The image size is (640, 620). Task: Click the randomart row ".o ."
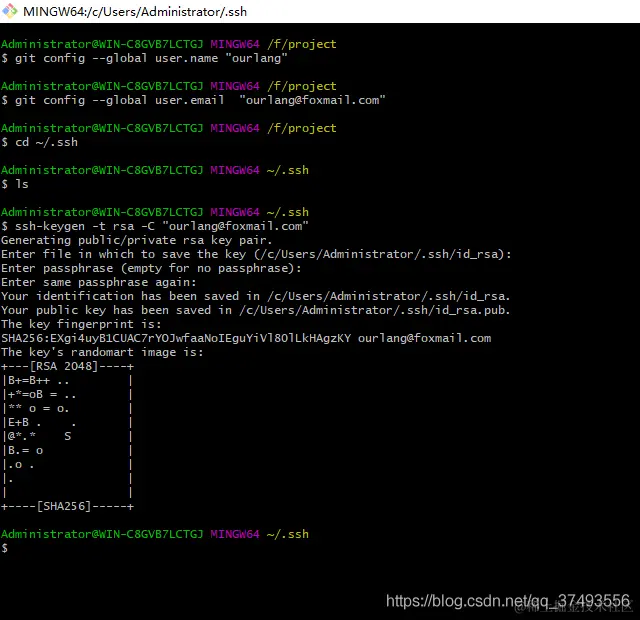coord(67,464)
